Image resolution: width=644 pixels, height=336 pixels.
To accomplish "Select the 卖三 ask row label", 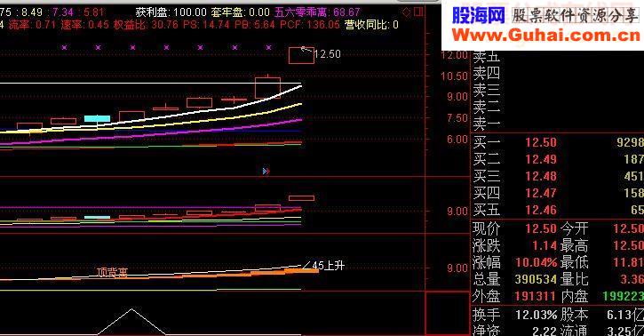I will pos(486,90).
